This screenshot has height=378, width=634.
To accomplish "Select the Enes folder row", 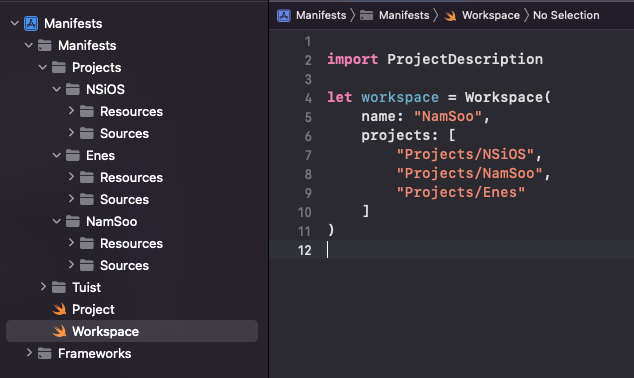I will (132, 155).
